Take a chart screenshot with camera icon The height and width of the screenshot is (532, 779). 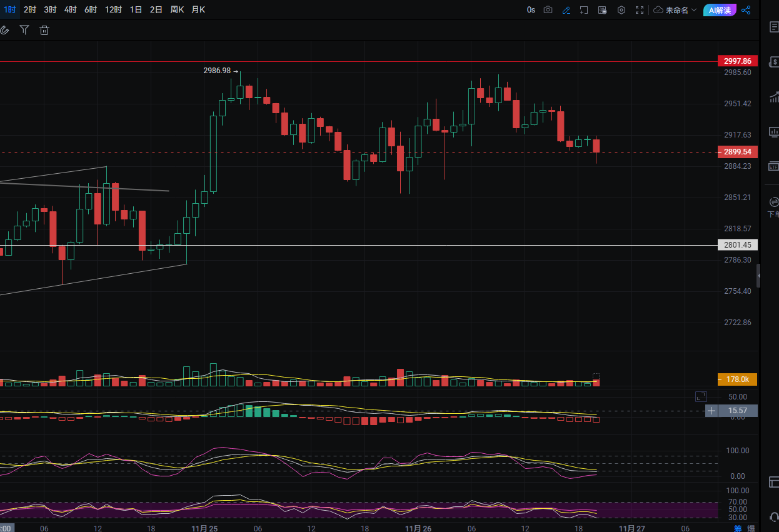548,10
